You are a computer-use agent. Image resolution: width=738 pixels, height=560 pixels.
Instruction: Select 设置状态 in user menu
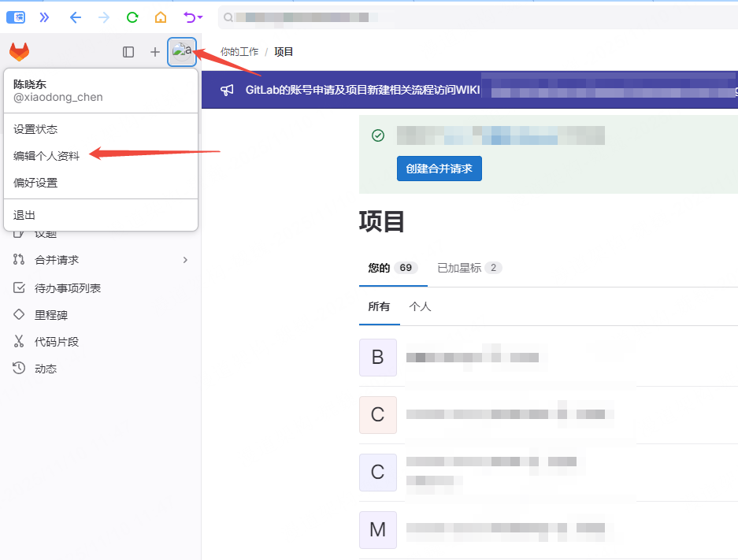(35, 129)
